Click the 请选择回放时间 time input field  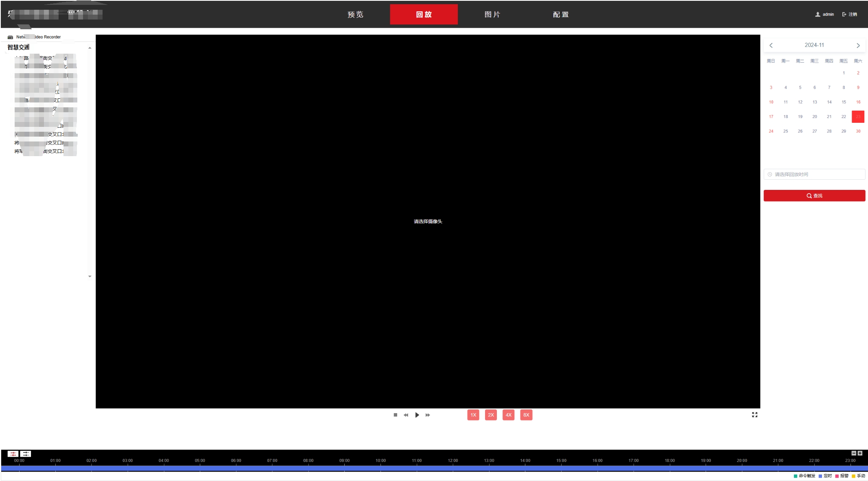814,174
